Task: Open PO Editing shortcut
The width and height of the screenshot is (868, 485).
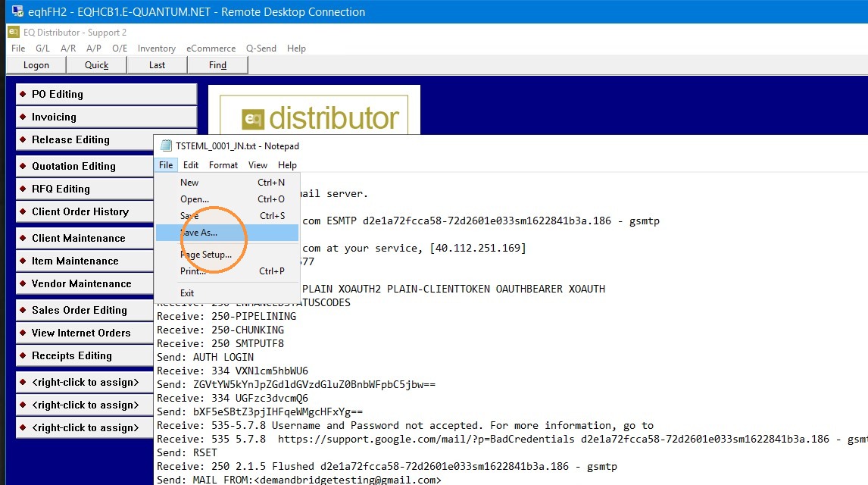Action: click(106, 94)
